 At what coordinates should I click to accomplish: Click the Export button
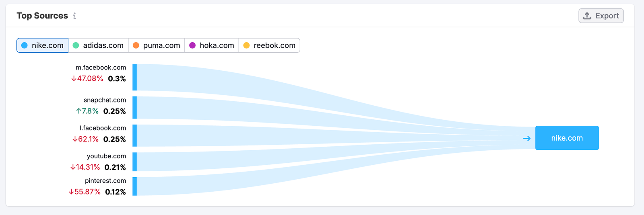(x=601, y=16)
